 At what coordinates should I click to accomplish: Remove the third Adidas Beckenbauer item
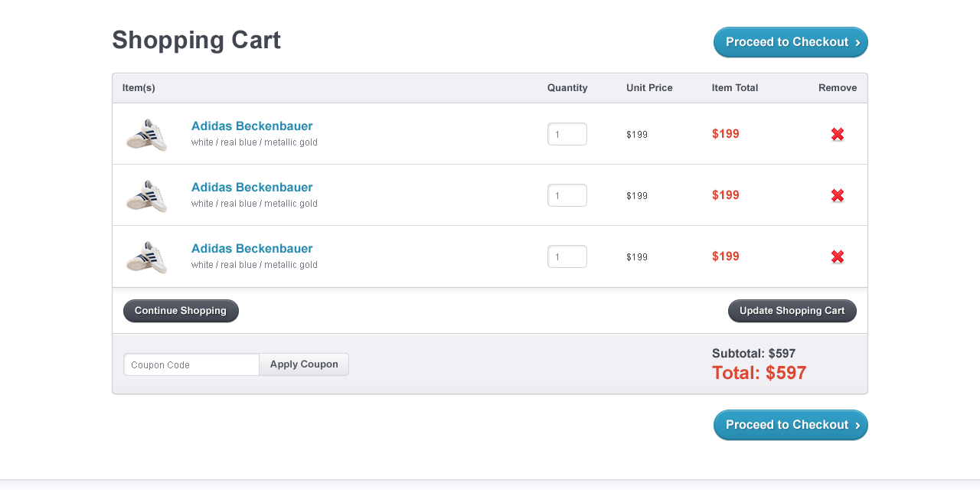837,256
